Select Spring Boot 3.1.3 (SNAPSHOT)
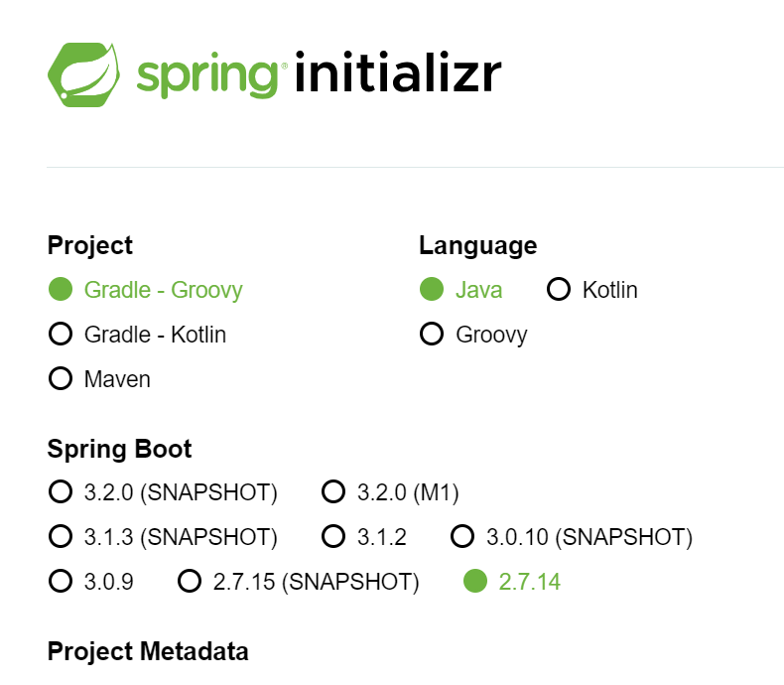Screen dimensions: 784x685 pos(62,537)
